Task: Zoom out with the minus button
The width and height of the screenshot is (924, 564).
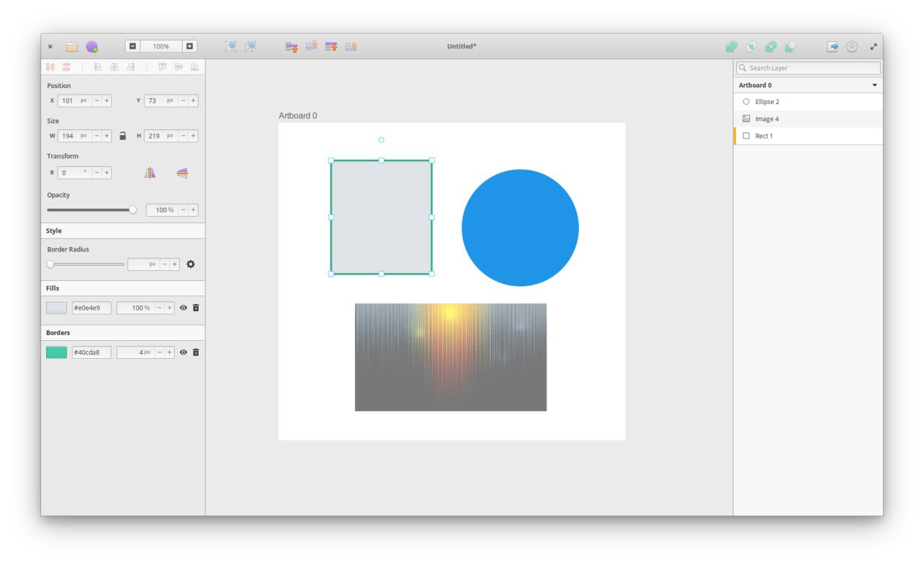Action: click(133, 46)
